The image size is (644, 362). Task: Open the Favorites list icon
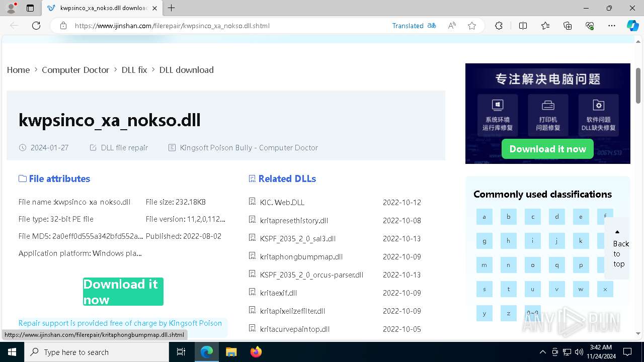point(545,26)
